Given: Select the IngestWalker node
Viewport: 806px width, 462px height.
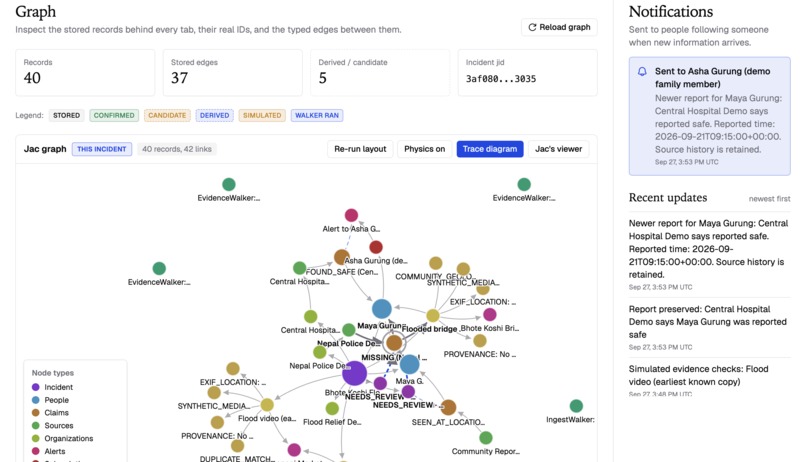Looking at the screenshot, I should 576,406.
